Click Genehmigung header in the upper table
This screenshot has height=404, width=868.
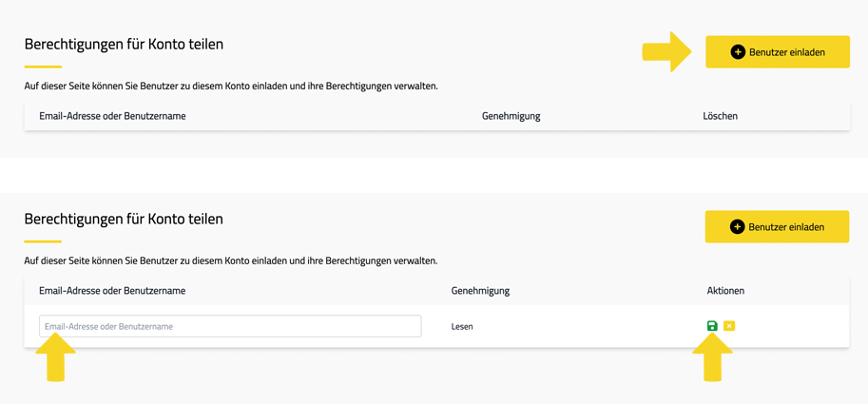[x=511, y=116]
